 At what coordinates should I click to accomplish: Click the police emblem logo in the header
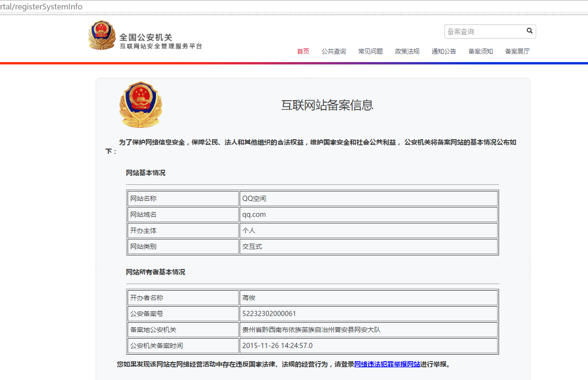click(x=101, y=35)
